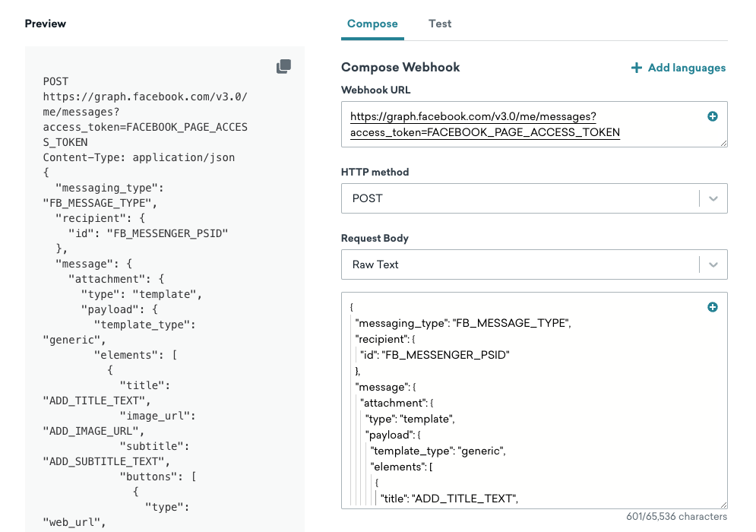Click "FB_MESSAGE_TYPE" in the preview panel
Image resolution: width=756 pixels, height=532 pixels.
100,203
